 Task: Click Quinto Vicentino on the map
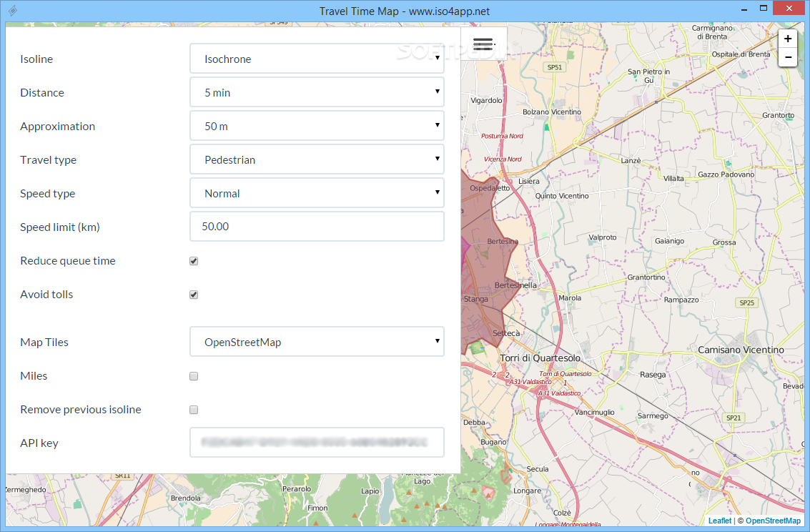(561, 196)
